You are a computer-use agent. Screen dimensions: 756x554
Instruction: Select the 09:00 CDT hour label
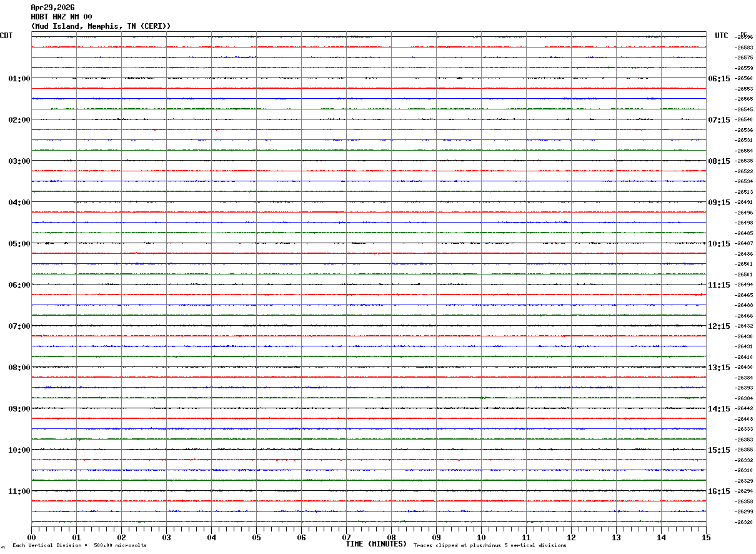(19, 409)
